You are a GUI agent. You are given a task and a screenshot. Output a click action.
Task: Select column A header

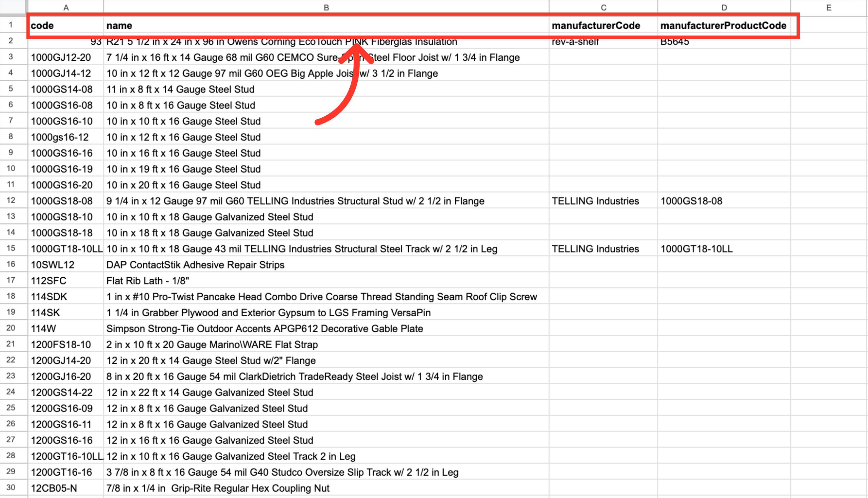[x=66, y=7]
